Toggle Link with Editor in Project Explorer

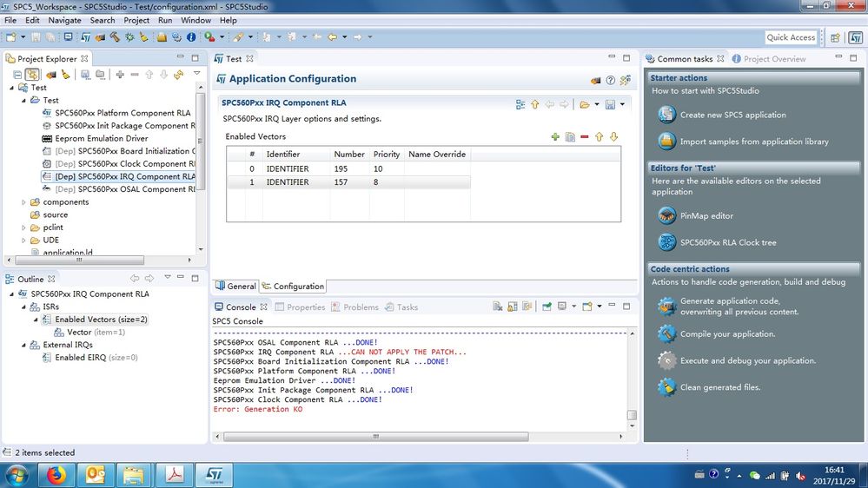pyautogui.click(x=32, y=74)
